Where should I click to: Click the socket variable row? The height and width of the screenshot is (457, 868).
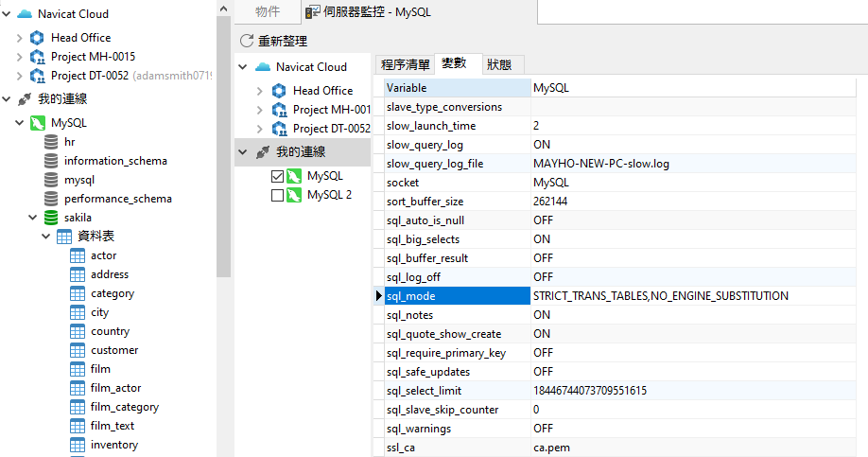pyautogui.click(x=620, y=183)
